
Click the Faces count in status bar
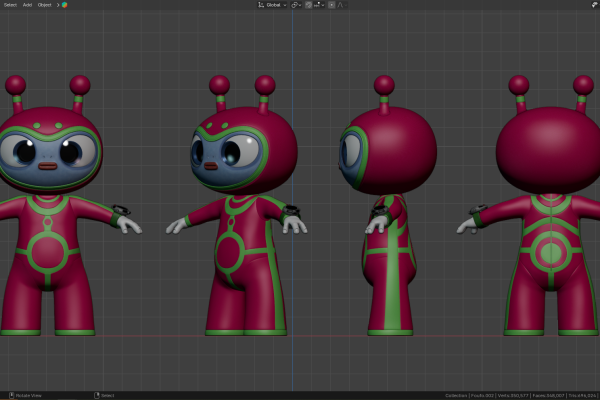[548, 396]
